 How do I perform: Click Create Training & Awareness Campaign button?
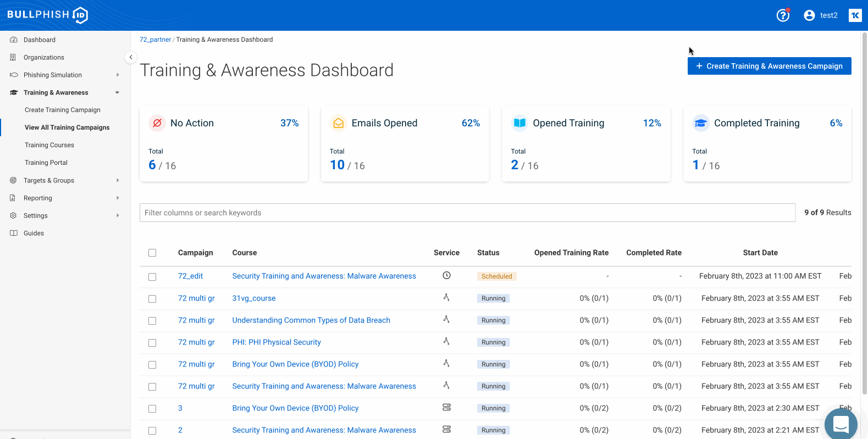point(769,66)
